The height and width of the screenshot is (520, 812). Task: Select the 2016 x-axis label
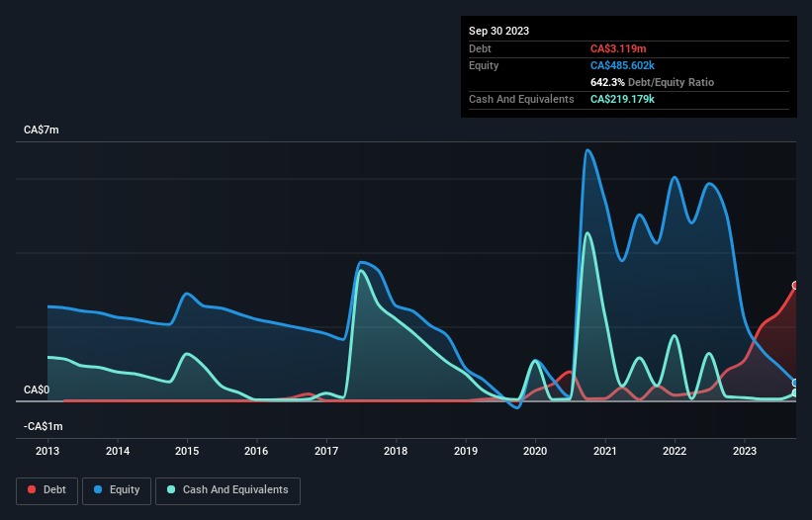pyautogui.click(x=256, y=451)
